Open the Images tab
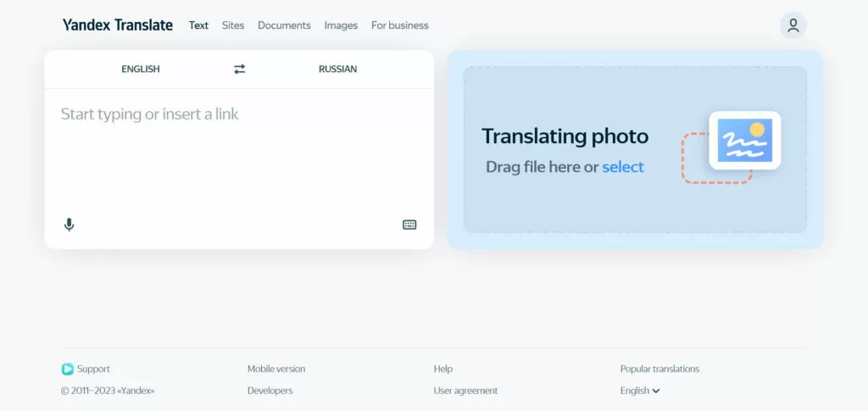Screen dimensions: 868x411 pos(341,25)
